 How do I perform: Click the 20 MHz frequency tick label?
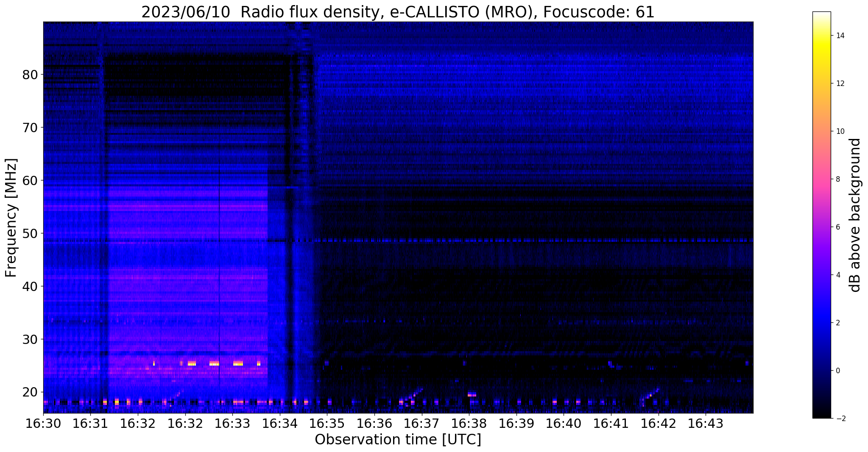pyautogui.click(x=31, y=392)
